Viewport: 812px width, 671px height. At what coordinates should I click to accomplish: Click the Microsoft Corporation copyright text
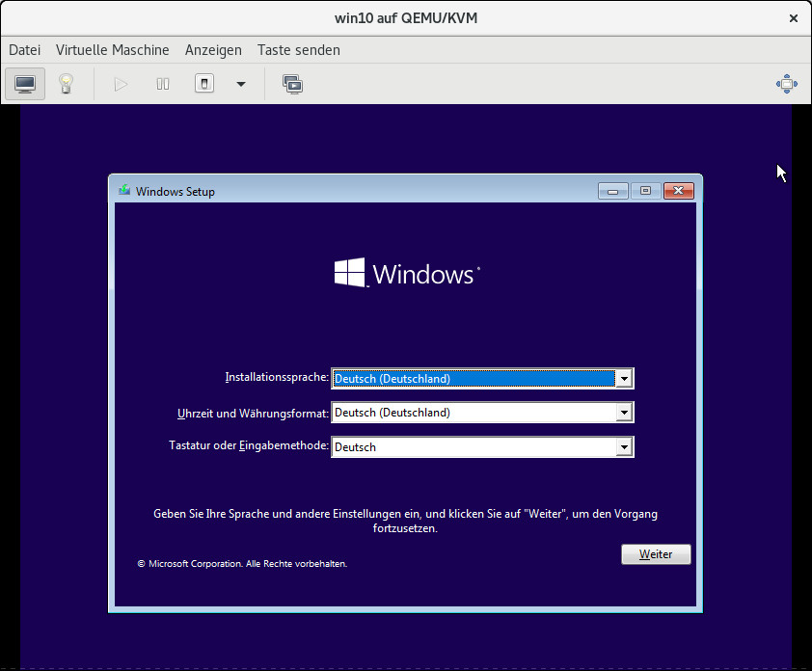(242, 564)
